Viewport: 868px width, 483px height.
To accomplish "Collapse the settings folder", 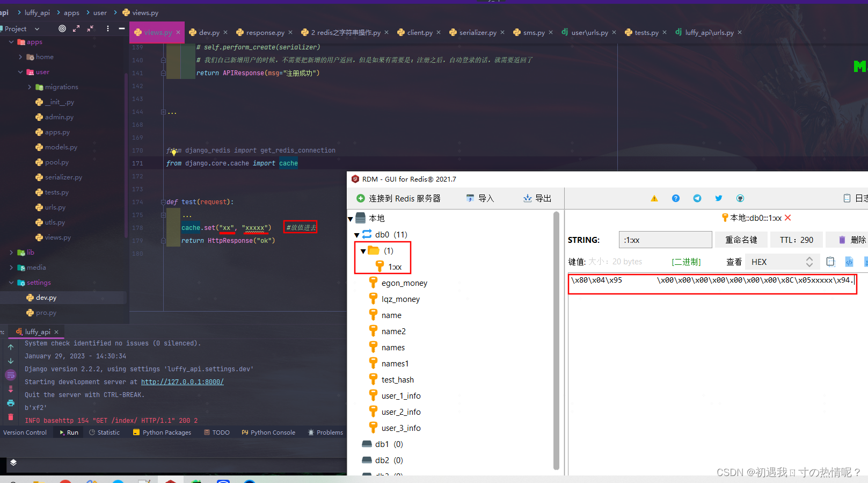I will (x=11, y=283).
